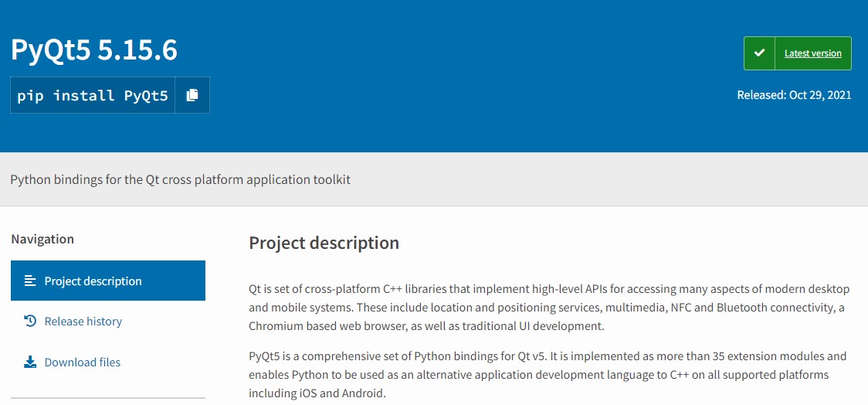Click the Release history clock icon

pos(30,321)
